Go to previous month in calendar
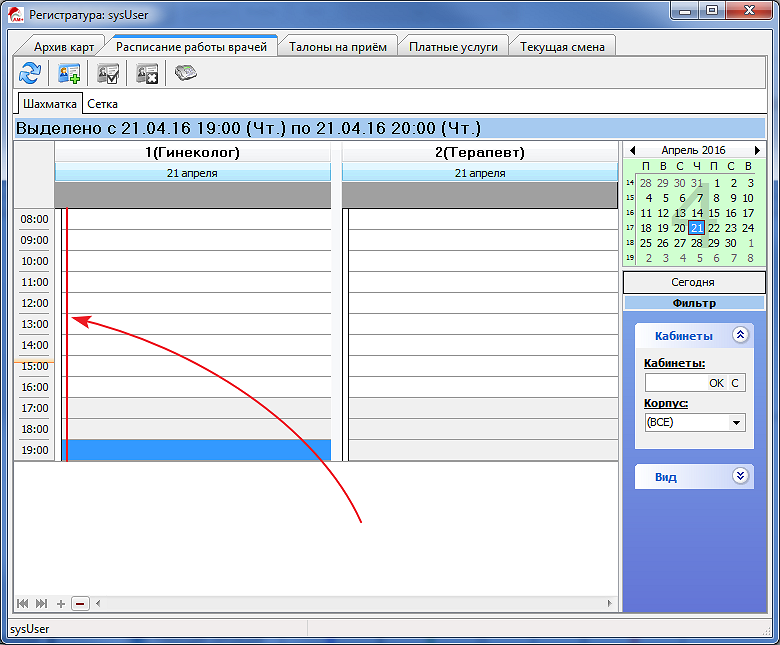 [632, 150]
